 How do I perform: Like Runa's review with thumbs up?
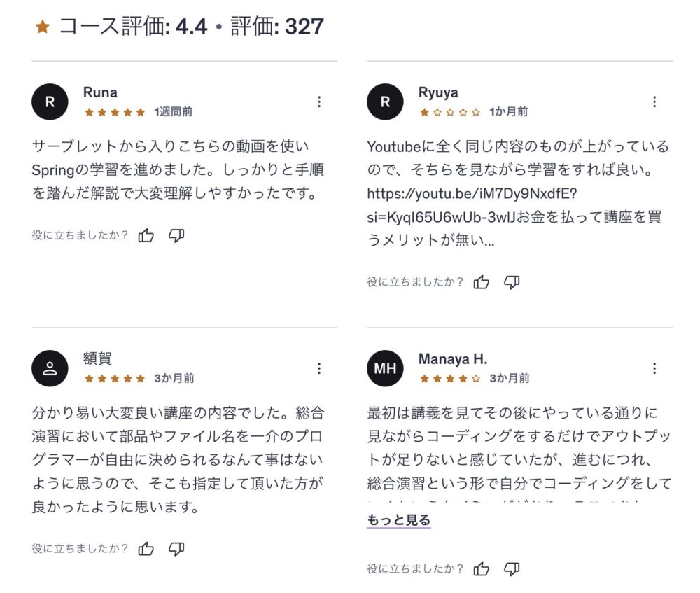coord(146,236)
